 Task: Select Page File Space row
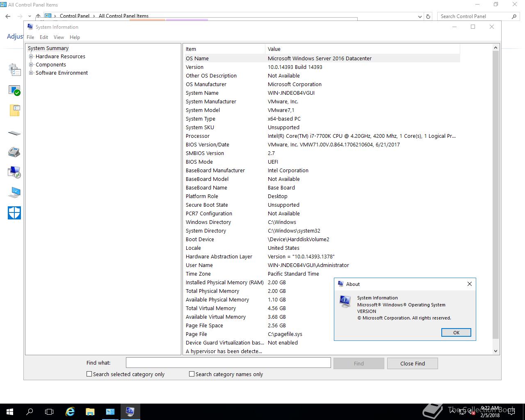(x=322, y=325)
